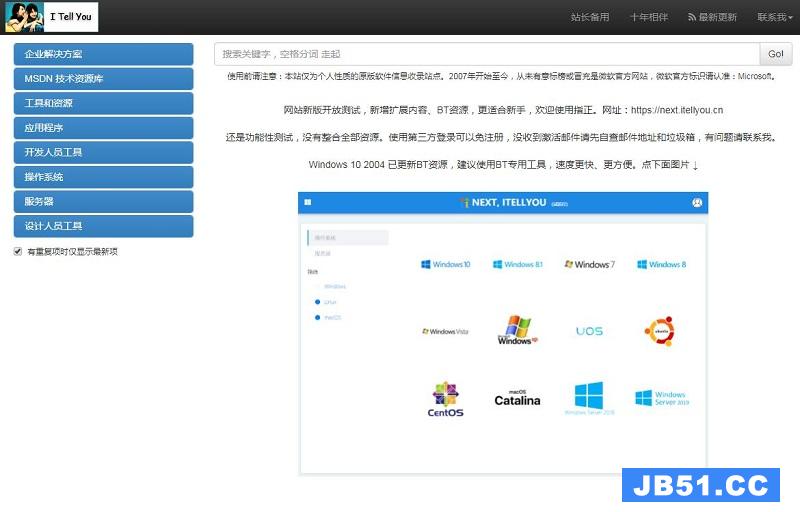Click the Ubuntu logo in the preview

tap(660, 330)
